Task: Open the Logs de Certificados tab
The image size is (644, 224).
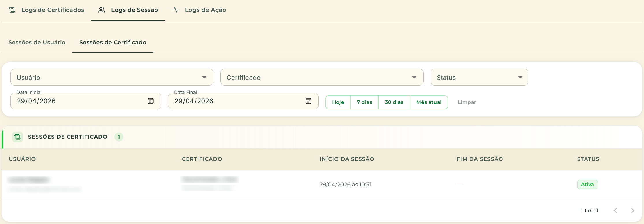Action: (x=46, y=10)
